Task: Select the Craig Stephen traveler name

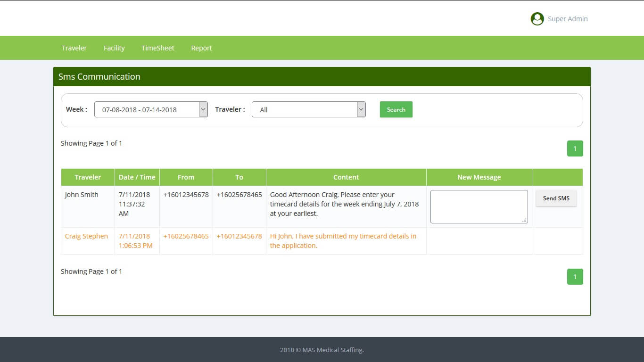Action: (x=86, y=236)
